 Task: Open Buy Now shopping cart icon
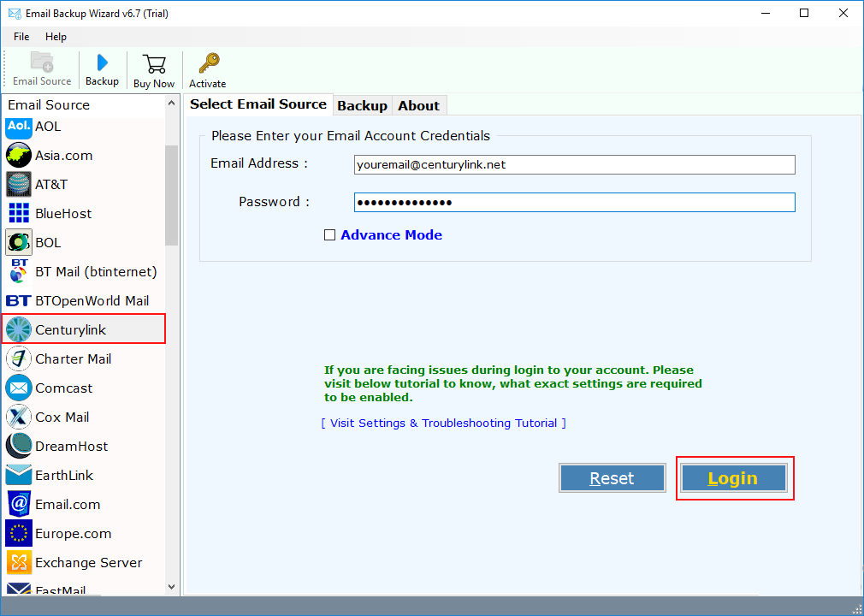click(154, 64)
